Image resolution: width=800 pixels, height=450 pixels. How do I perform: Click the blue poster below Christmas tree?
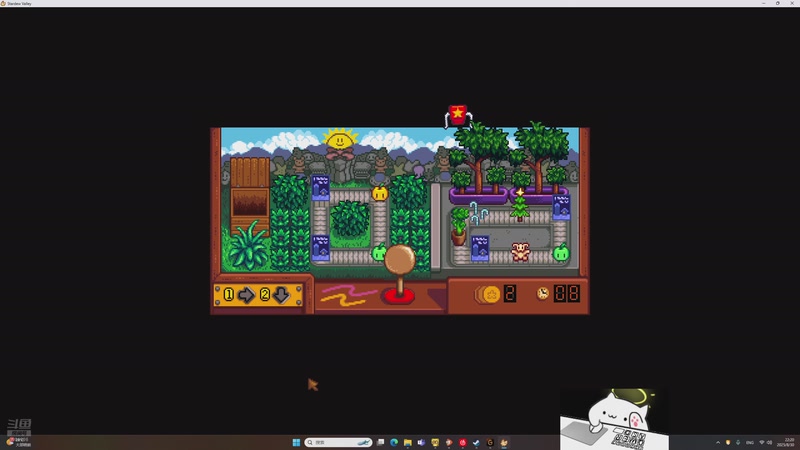pos(479,248)
